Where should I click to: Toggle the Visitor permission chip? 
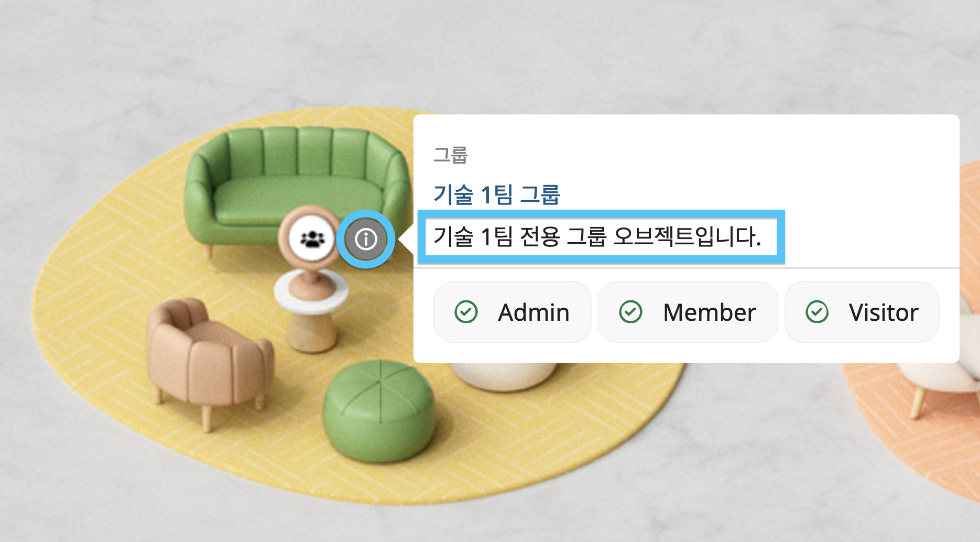(861, 312)
